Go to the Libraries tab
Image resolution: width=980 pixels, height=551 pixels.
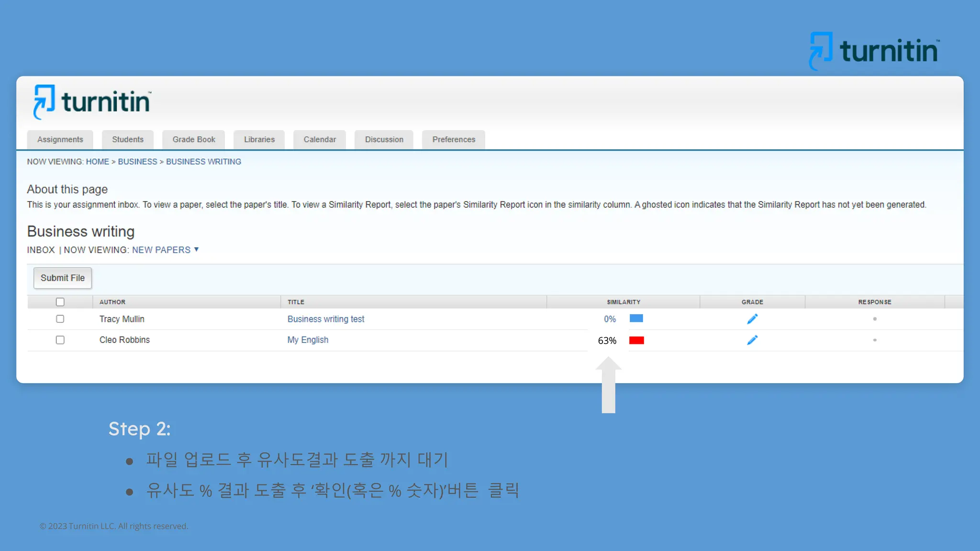259,140
